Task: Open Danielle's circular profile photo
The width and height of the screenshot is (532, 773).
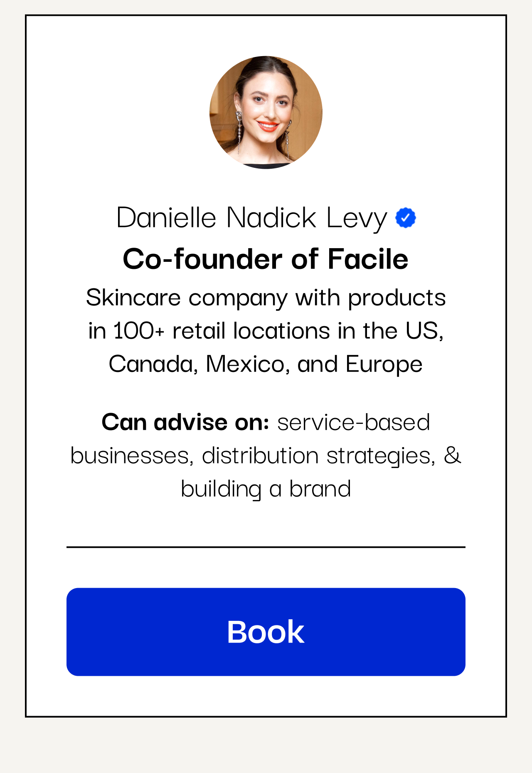Action: [x=266, y=112]
